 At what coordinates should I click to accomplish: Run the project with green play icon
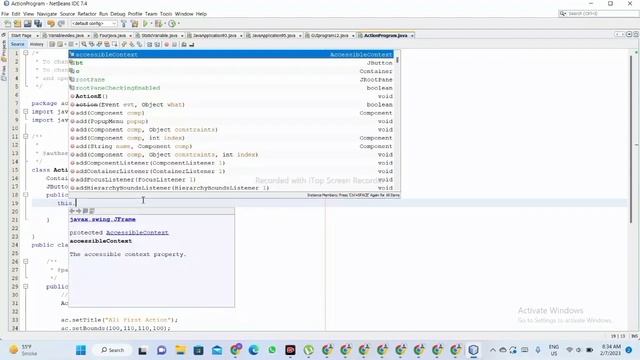click(145, 24)
